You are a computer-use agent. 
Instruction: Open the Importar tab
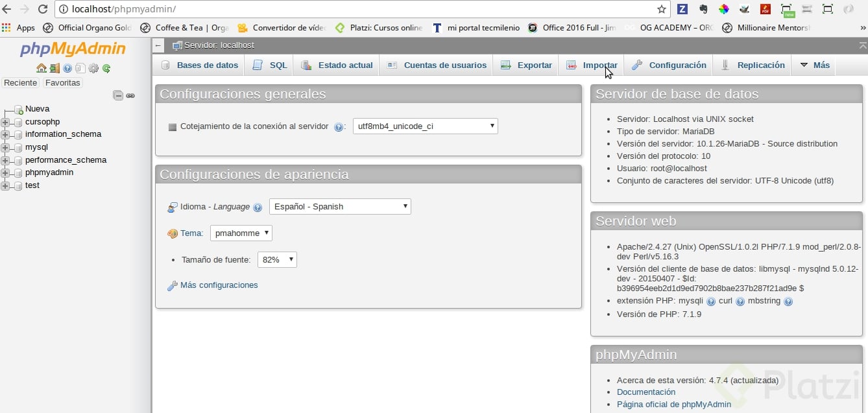click(592, 65)
